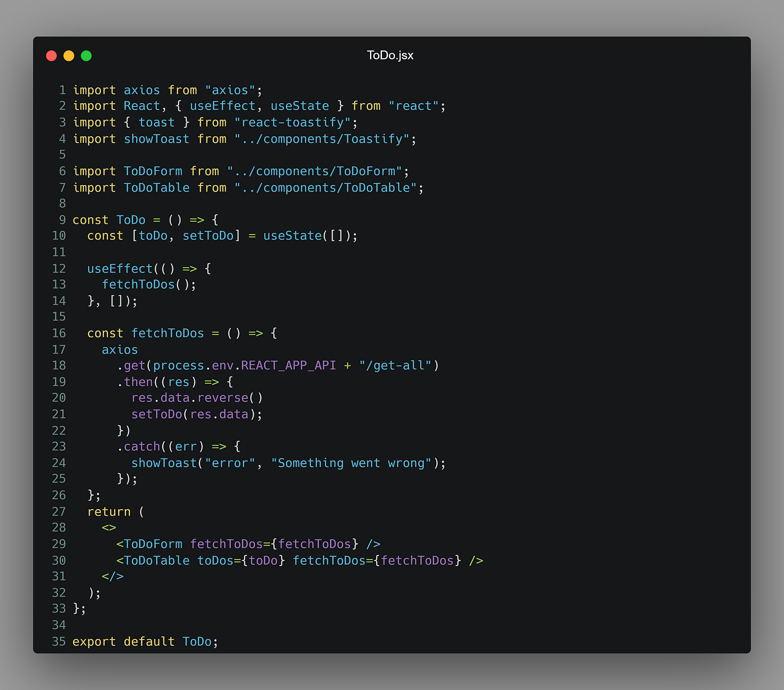784x690 pixels.
Task: Click the get-all string on line 18
Action: click(x=398, y=365)
